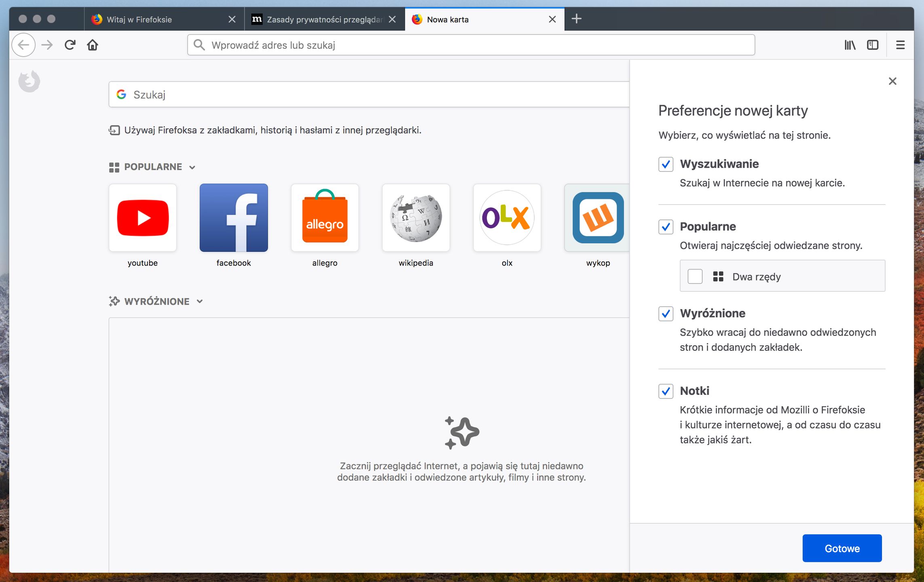Open the wikipedia top site tile
The height and width of the screenshot is (582, 924).
[416, 218]
